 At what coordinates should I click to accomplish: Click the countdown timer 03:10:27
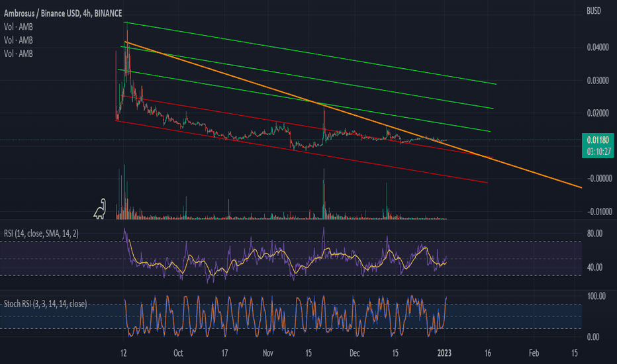[598, 152]
